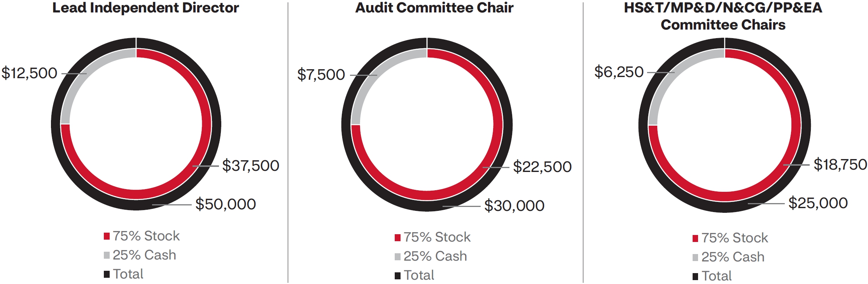The image size is (868, 284).
Task: Select the gray Cash swatch under Audit Committee Chair
Action: coord(397,256)
